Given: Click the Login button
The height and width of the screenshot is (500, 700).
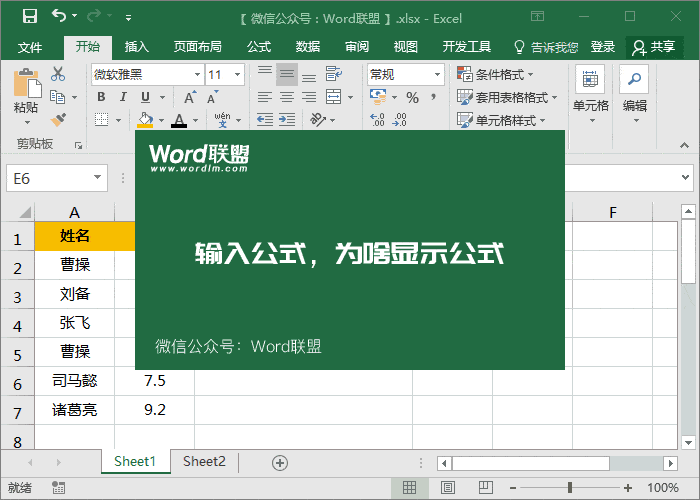Looking at the screenshot, I should pyautogui.click(x=603, y=47).
